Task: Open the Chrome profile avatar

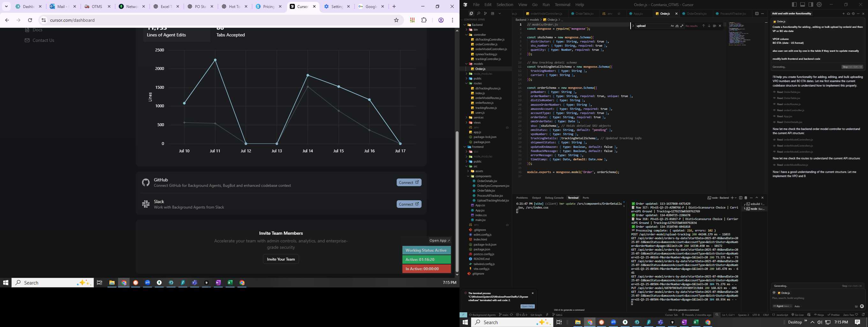Action: [x=441, y=20]
